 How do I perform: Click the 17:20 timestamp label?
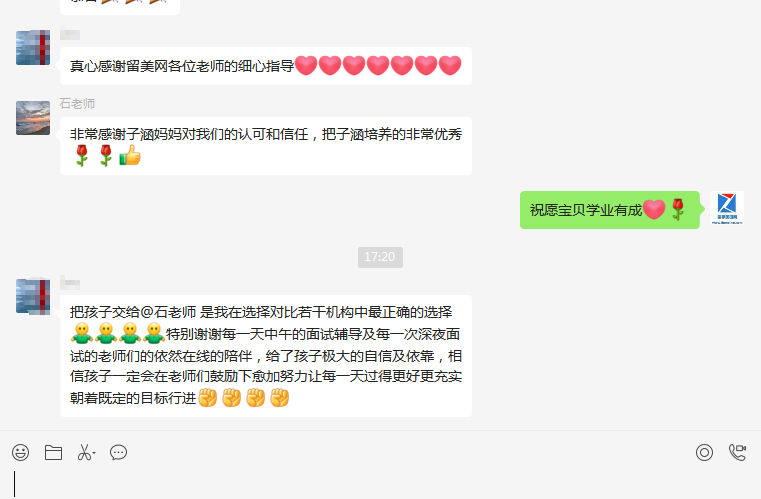pyautogui.click(x=380, y=257)
